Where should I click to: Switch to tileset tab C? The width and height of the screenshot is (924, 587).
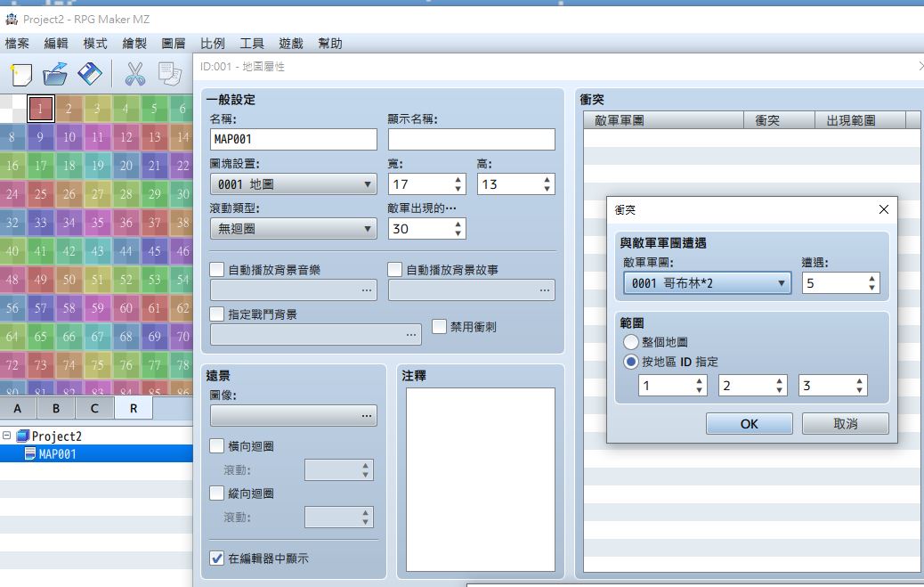coord(94,408)
